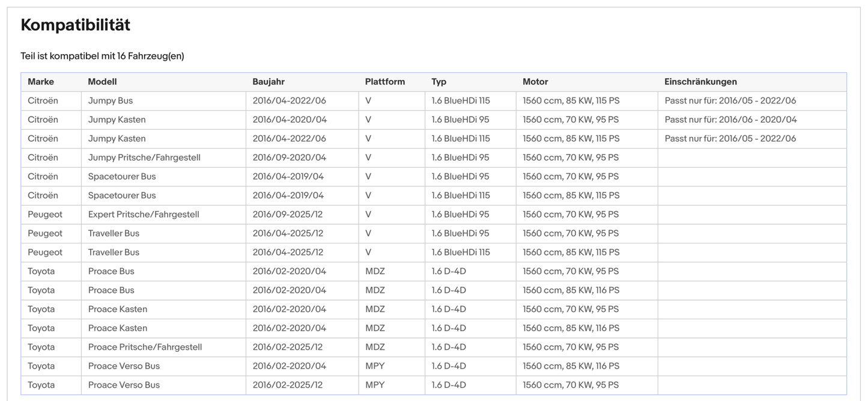The width and height of the screenshot is (868, 401).
Task: Click the Einschränkungen column header
Action: (x=700, y=82)
